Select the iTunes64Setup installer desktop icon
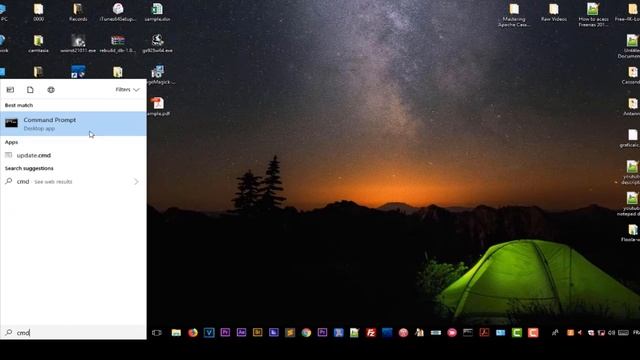The width and height of the screenshot is (640, 360). pyautogui.click(x=118, y=12)
